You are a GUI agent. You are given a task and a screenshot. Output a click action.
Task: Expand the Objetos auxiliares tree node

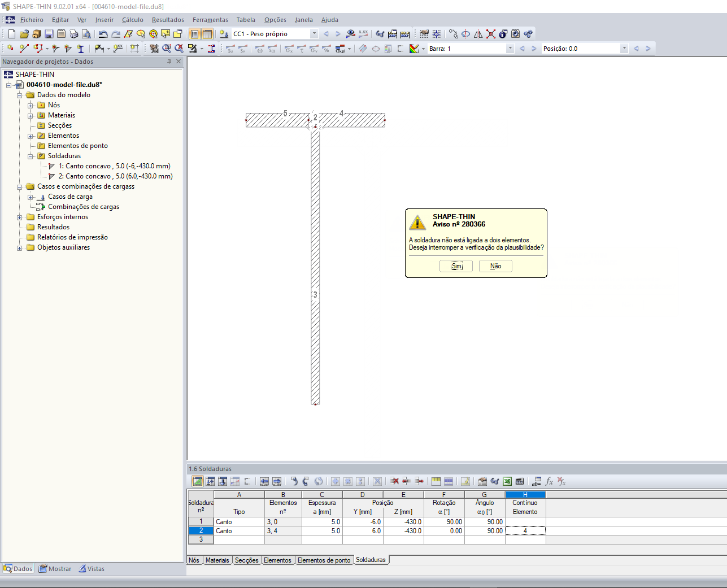[20, 247]
